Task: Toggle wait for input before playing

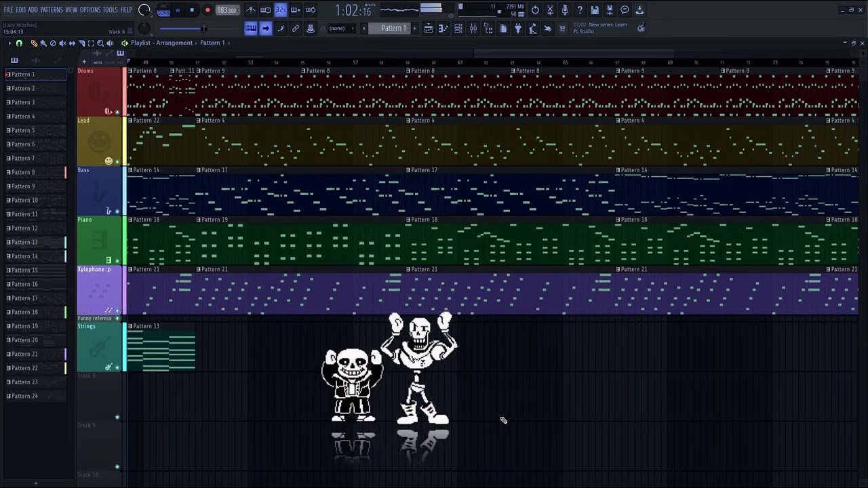Action: point(265,10)
